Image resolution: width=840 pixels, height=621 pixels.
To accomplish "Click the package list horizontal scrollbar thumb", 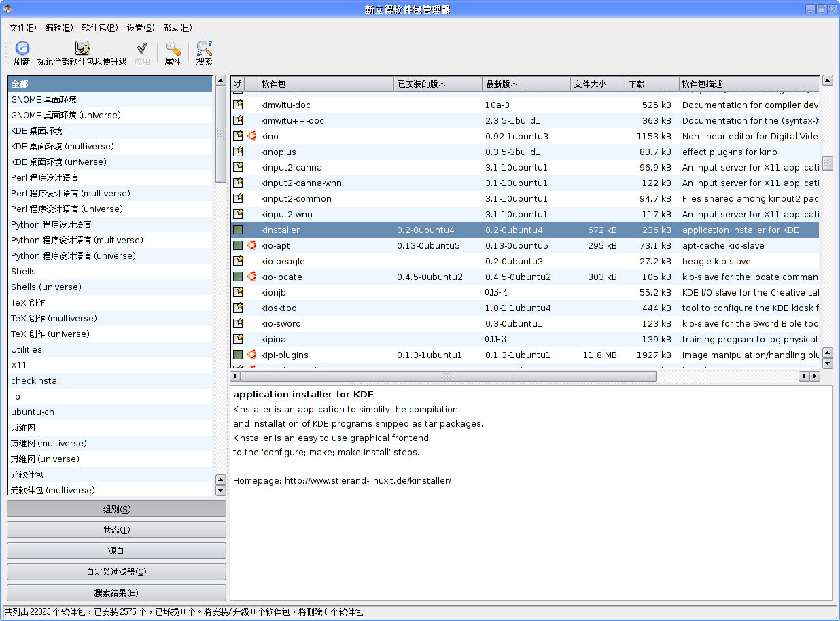I will point(449,376).
